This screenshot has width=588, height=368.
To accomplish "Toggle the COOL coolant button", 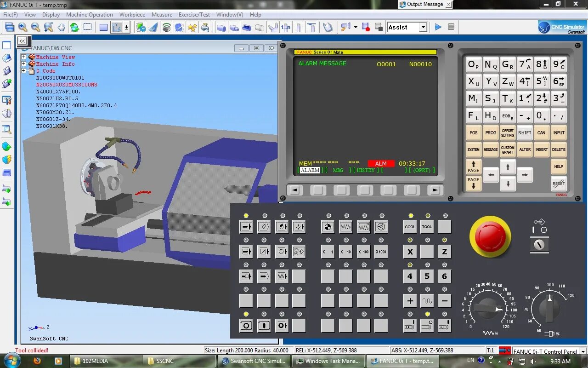I will (x=410, y=226).
